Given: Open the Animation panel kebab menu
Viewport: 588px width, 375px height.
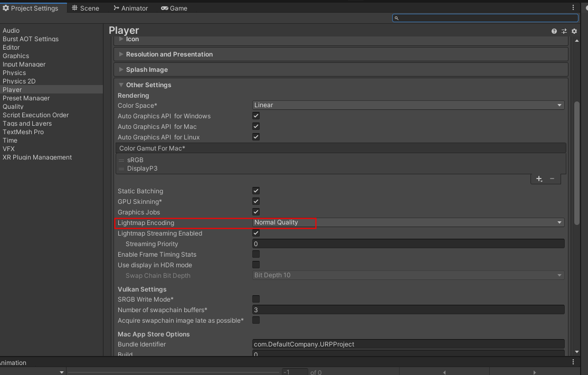Looking at the screenshot, I should (x=573, y=362).
